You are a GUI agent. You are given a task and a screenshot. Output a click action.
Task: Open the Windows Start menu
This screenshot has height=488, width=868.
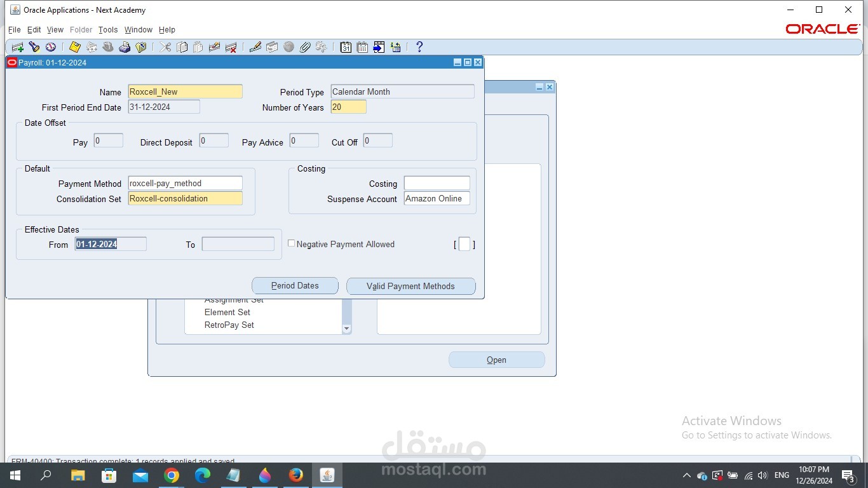point(15,475)
